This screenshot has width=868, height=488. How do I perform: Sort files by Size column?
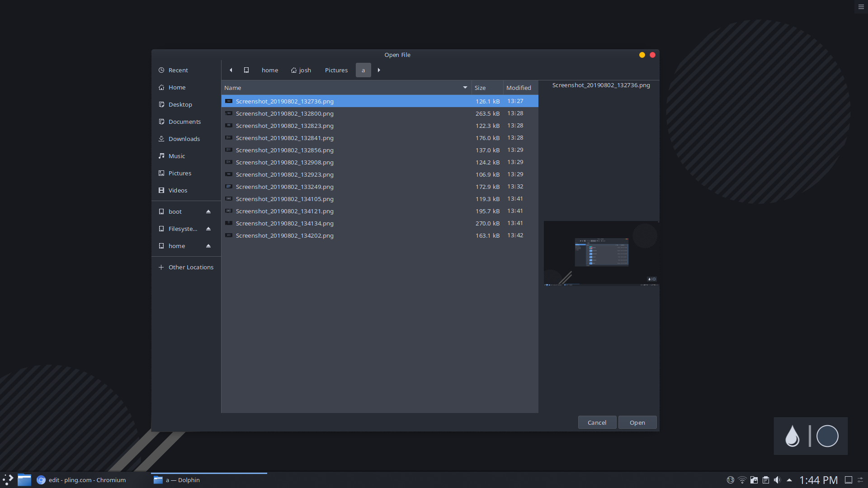(x=487, y=88)
